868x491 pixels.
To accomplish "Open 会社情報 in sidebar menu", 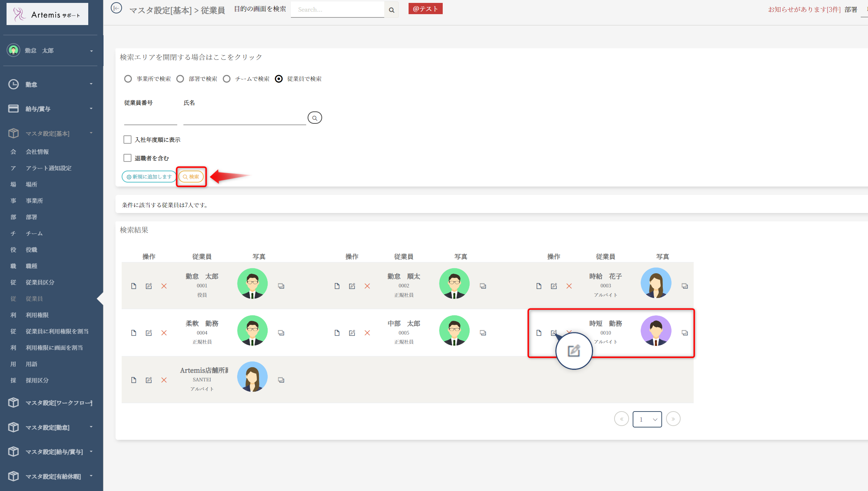I will coord(37,152).
